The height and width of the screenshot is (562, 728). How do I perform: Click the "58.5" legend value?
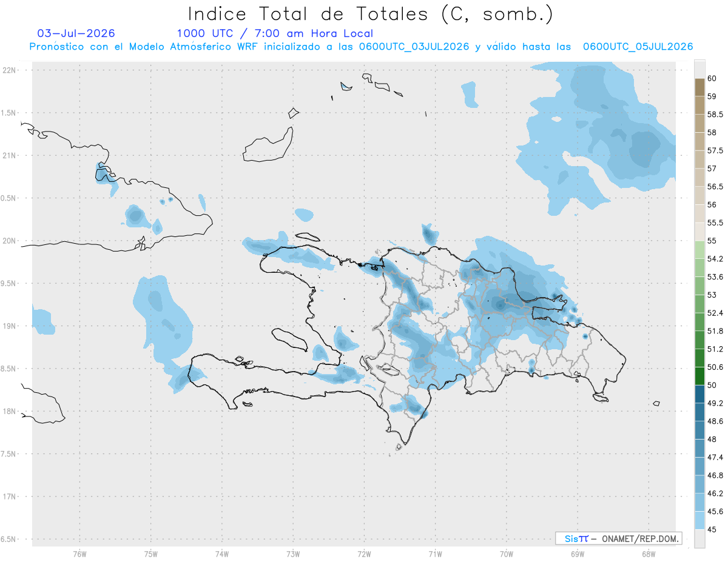click(715, 115)
